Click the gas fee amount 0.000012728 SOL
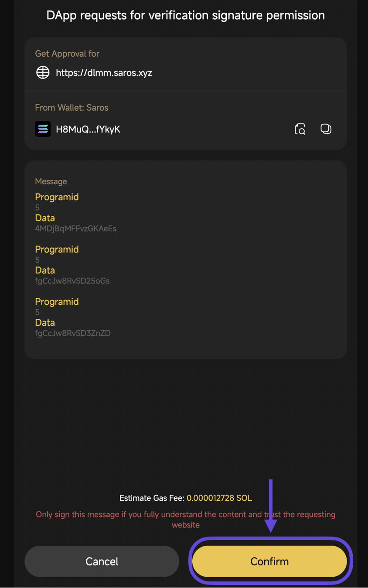This screenshot has height=588, width=368. 219,498
